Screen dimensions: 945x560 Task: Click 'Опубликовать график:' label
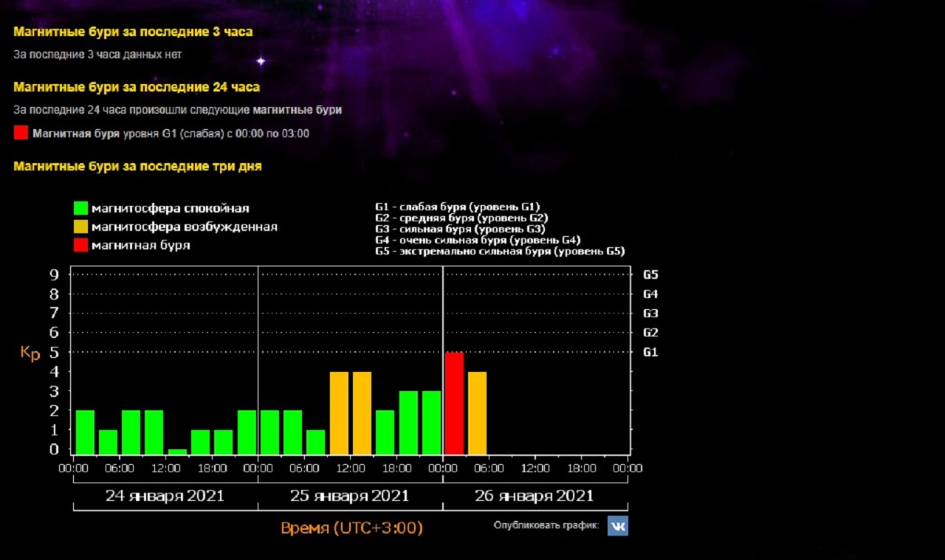coord(546,525)
